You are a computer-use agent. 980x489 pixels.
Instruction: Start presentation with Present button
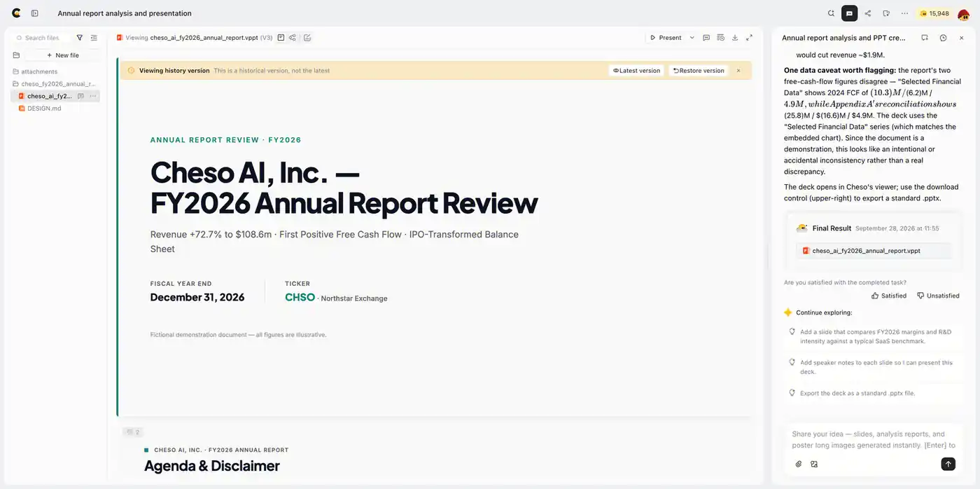click(x=666, y=38)
